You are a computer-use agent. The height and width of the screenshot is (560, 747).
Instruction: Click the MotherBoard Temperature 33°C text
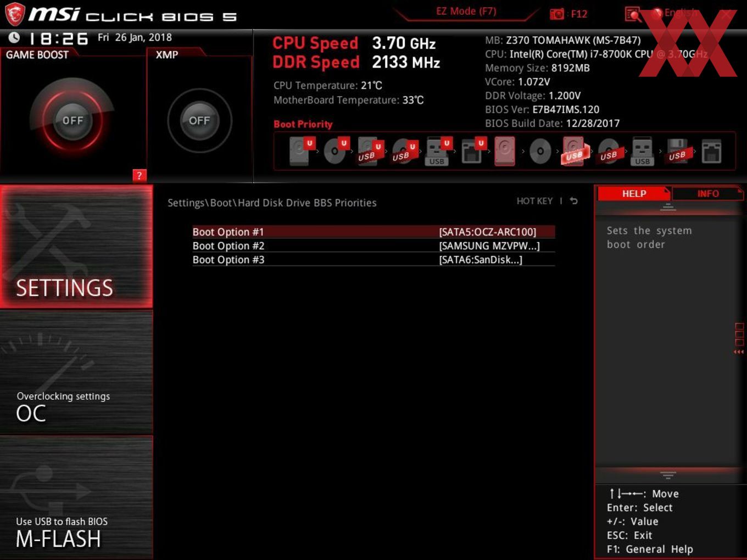coord(349,100)
